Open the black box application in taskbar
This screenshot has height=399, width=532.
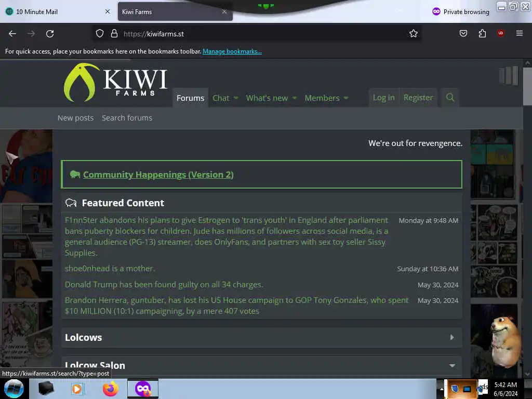click(46, 389)
